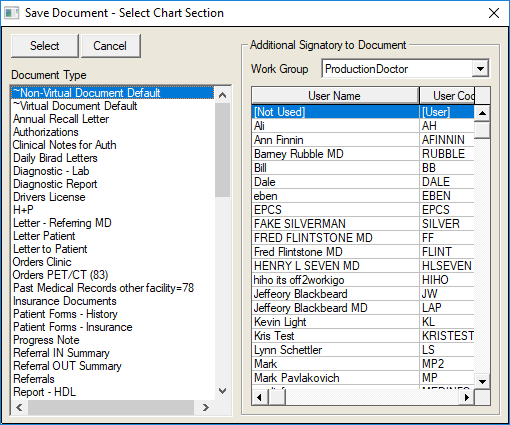The width and height of the screenshot is (510, 425).
Task: Select Letter - Referring MD
Action: 113,223
